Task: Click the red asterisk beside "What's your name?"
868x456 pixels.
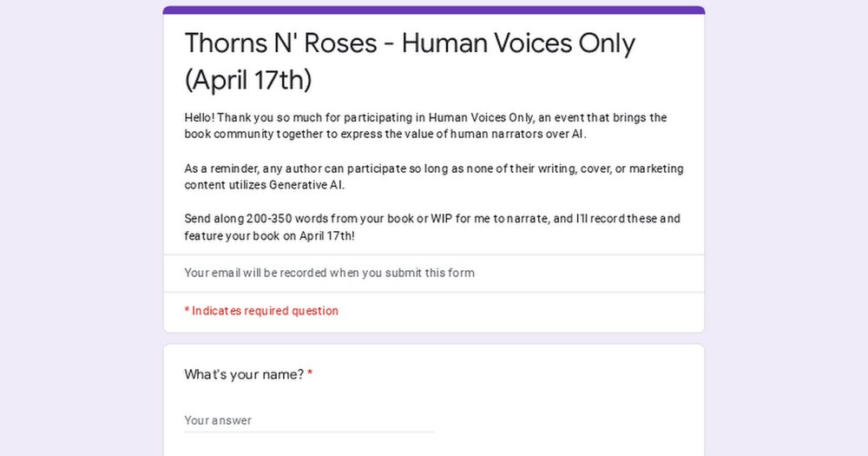Action: (310, 374)
